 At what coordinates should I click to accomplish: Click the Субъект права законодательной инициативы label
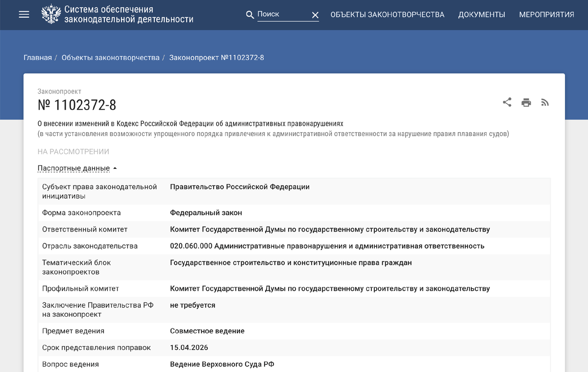pos(99,191)
